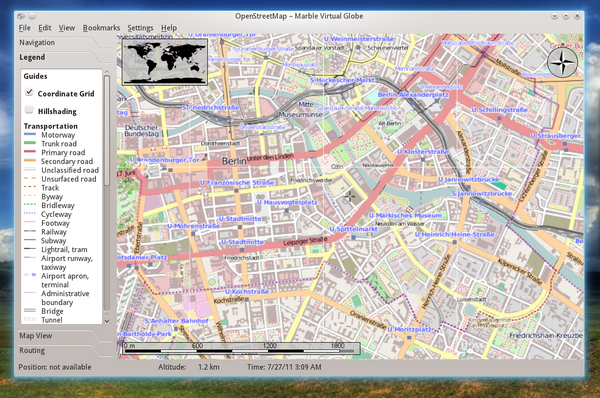Click the sticky pin button in title bar
Viewport: 600px width, 398px height.
pyautogui.click(x=32, y=16)
